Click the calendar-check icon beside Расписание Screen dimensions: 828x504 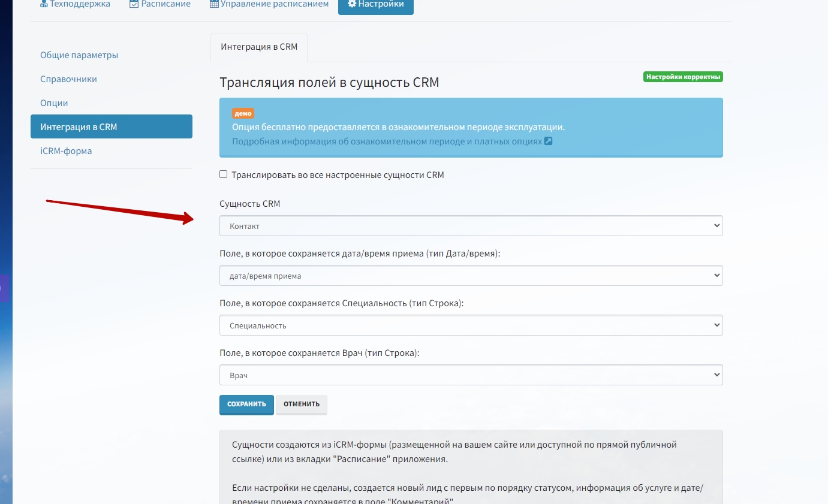134,4
